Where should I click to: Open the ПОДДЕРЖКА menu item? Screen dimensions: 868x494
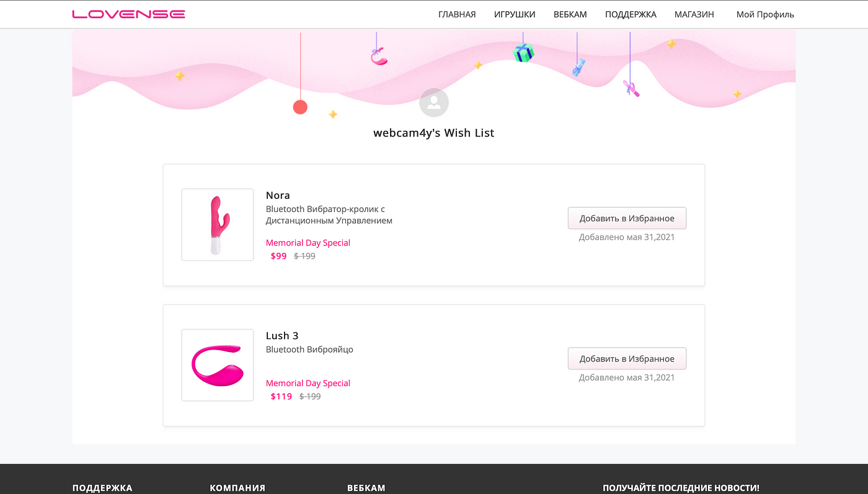(631, 14)
